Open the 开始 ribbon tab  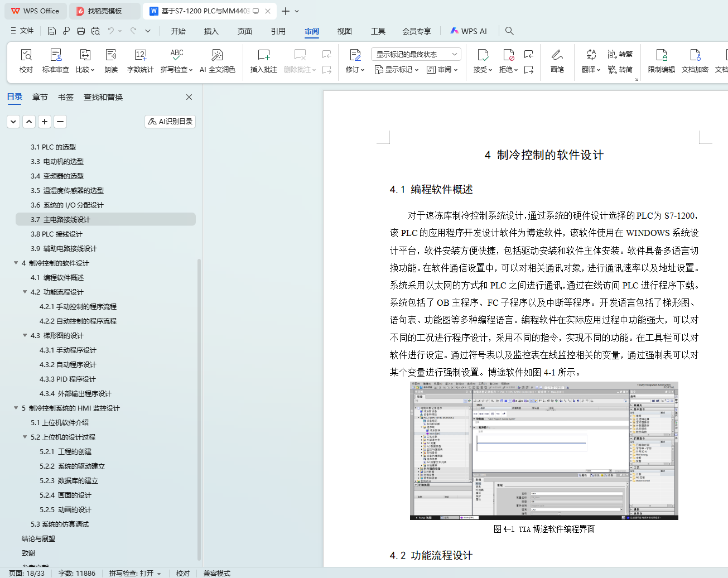pos(179,31)
